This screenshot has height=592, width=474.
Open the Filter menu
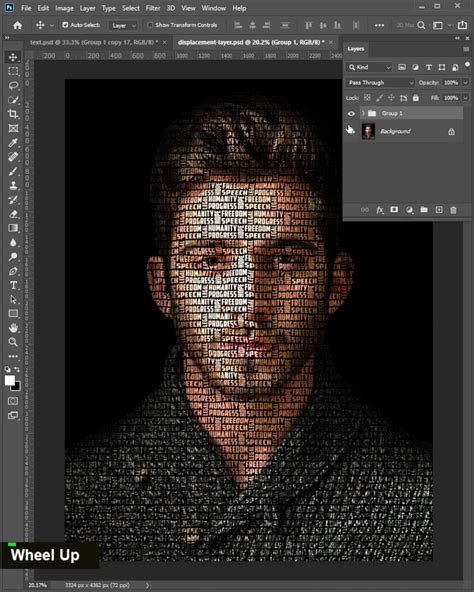click(153, 8)
